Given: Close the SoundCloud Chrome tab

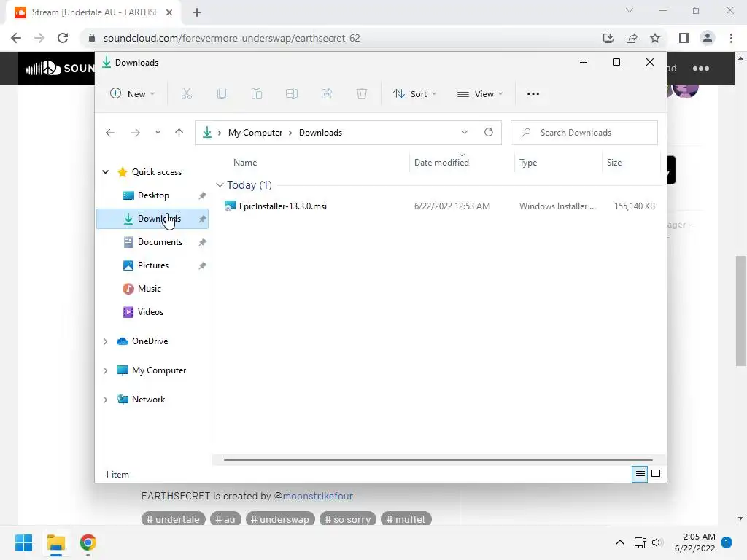Looking at the screenshot, I should (169, 12).
